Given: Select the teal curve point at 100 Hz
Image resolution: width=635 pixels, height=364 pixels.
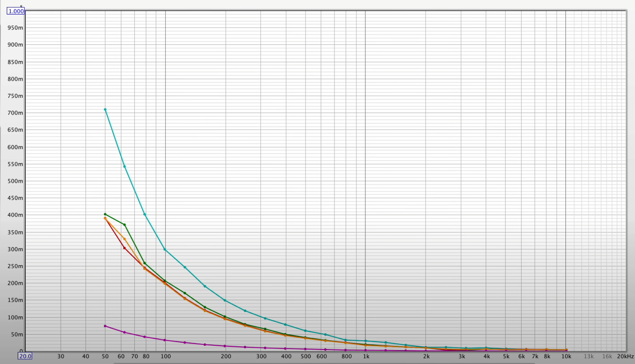Looking at the screenshot, I should click(x=165, y=249).
